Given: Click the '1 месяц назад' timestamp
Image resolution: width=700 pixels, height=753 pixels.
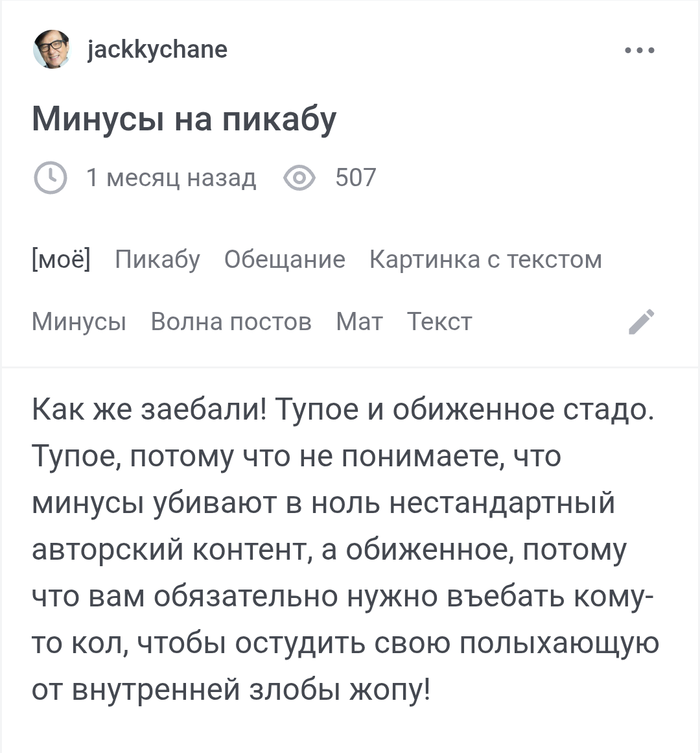Looking at the screenshot, I should point(171,178).
